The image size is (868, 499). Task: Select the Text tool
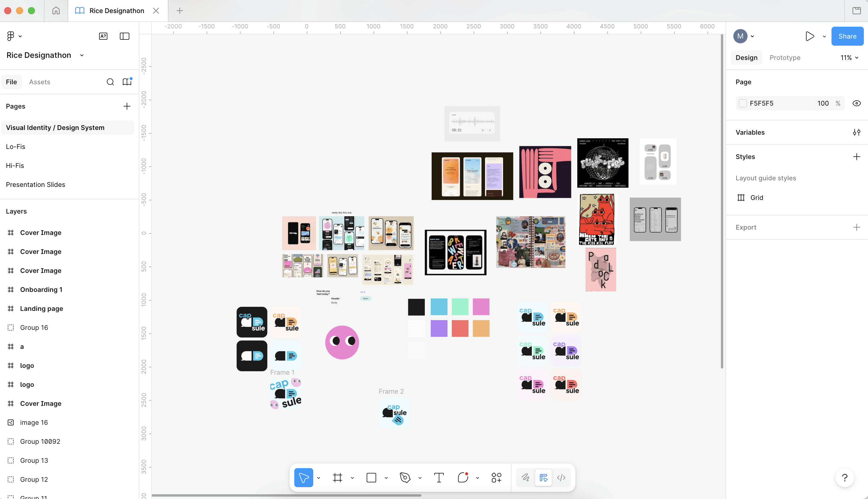pos(439,478)
